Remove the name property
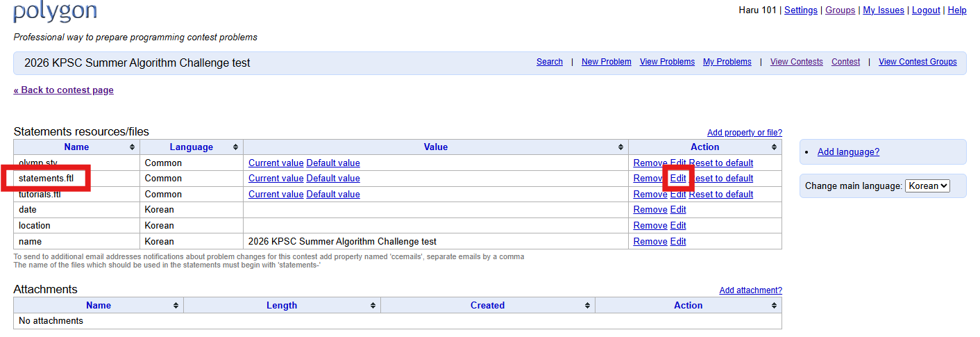Image resolution: width=980 pixels, height=337 pixels. pos(650,242)
